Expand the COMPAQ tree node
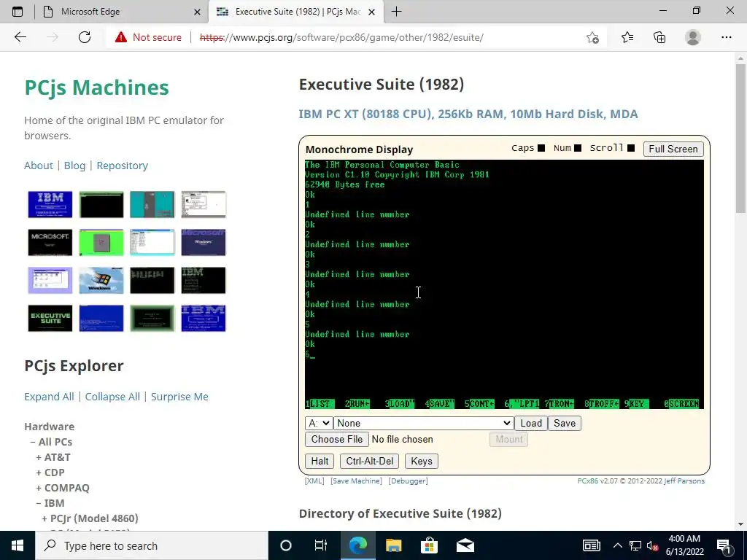Viewport: 747px width, 560px height. point(39,488)
